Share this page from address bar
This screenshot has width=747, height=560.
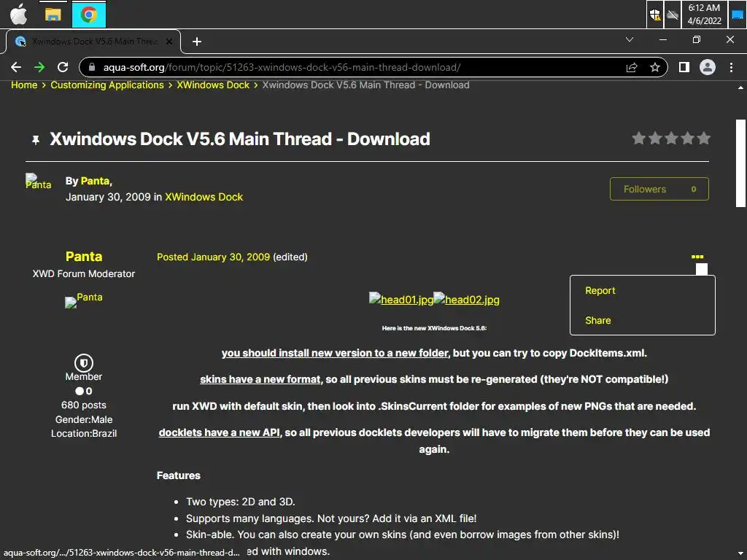(x=632, y=67)
